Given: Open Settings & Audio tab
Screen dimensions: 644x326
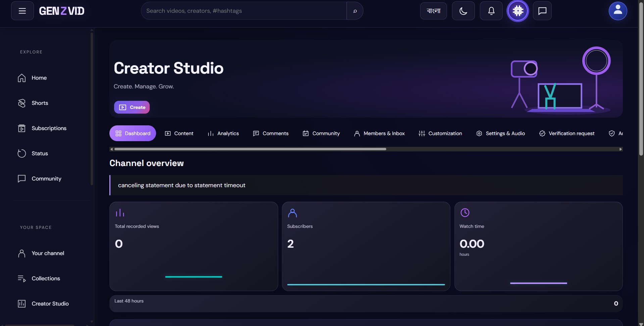Looking at the screenshot, I should (501, 133).
